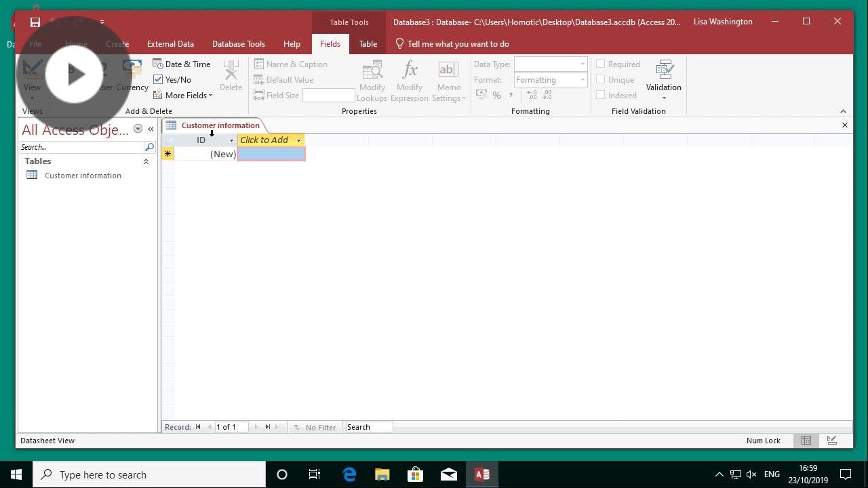Screen dimensions: 868x488
Task: Click the record Search box
Action: pyautogui.click(x=368, y=427)
